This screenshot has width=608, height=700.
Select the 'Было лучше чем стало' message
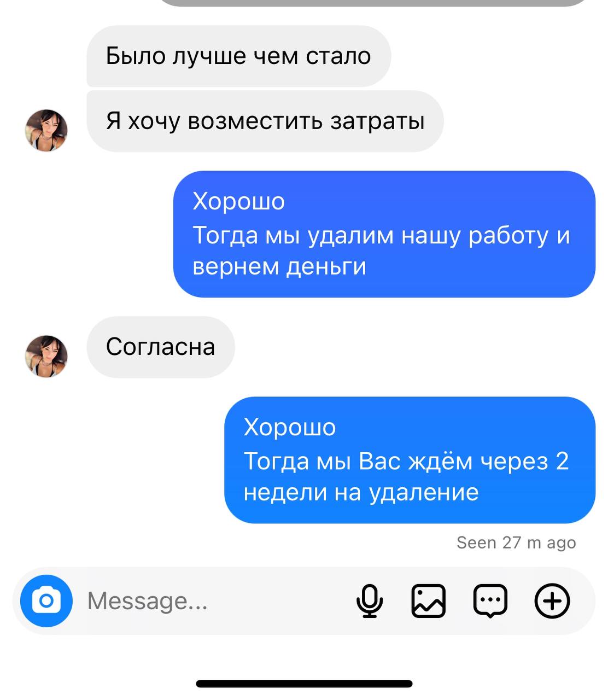239,56
